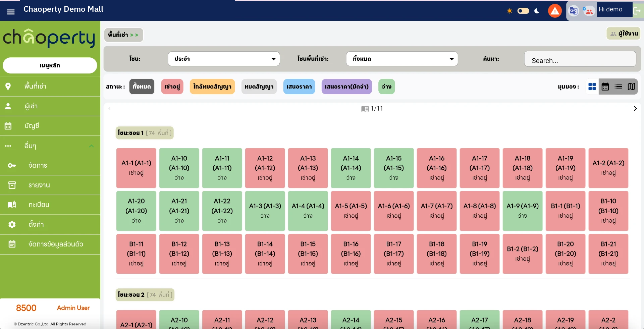Open vacant unit card A1-10
This screenshot has height=329, width=644.
tap(179, 168)
